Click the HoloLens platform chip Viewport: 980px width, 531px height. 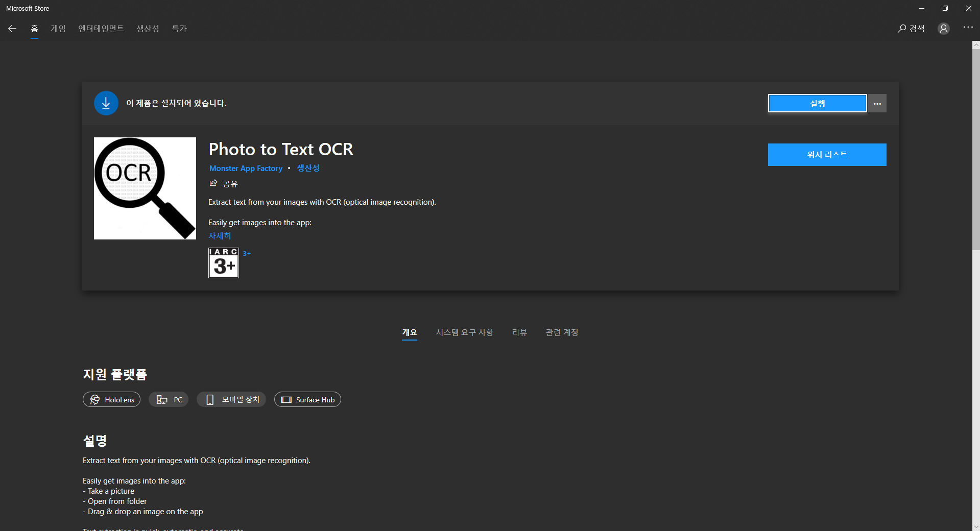coord(111,399)
